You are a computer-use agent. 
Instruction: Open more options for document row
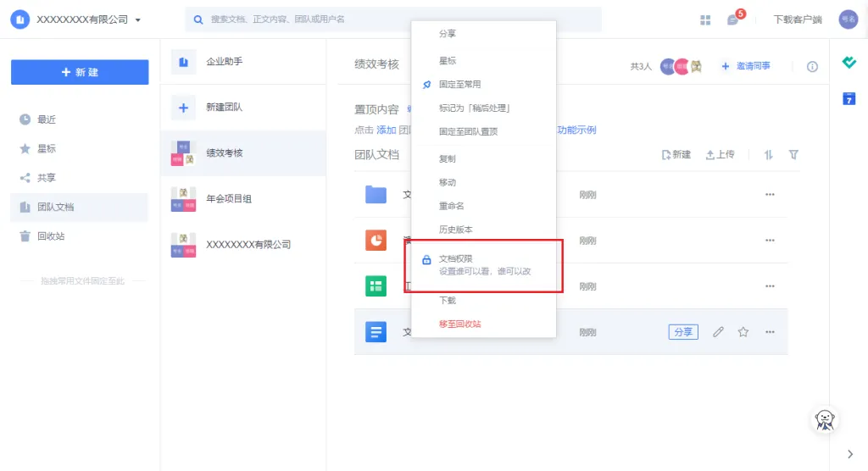coord(770,332)
